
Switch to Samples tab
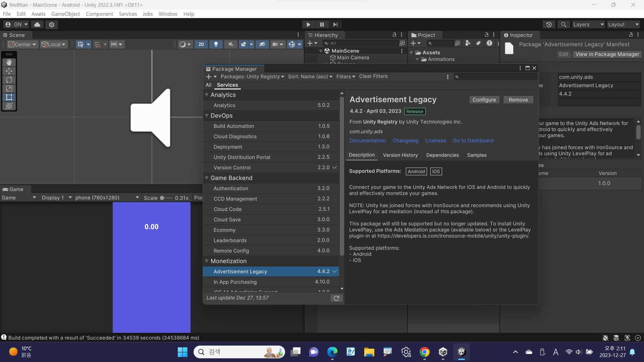477,155
